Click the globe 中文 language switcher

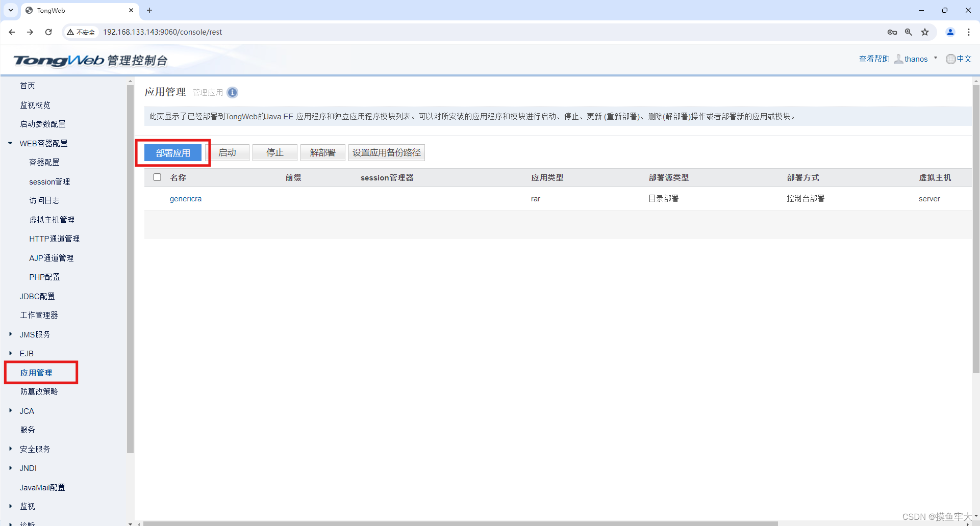(959, 59)
